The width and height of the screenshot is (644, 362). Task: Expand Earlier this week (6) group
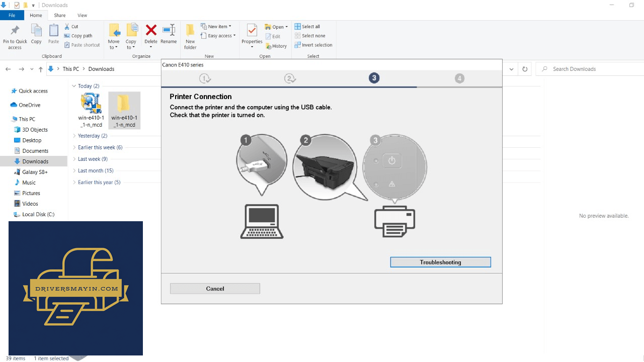click(74, 147)
